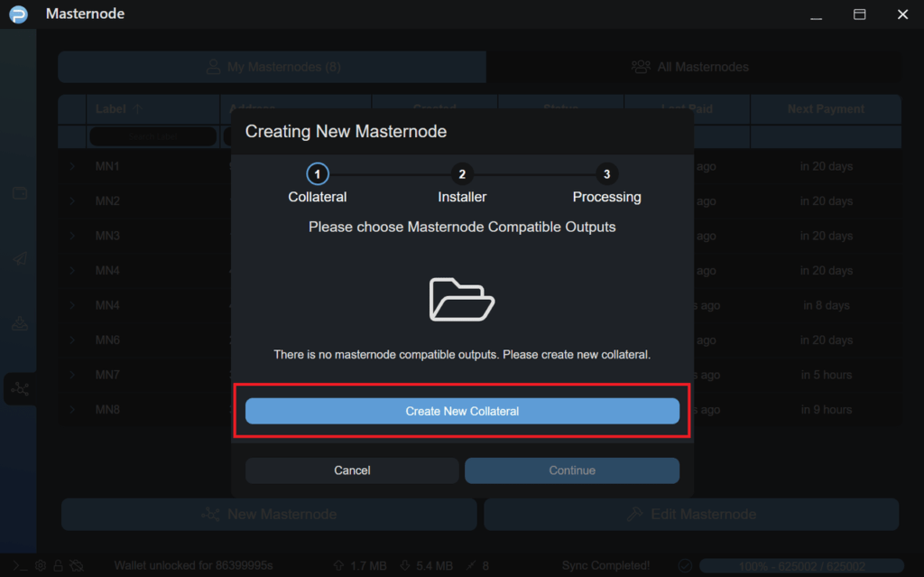Expand the MN1 masternode row
Screen dimensions: 924x577
pos(72,166)
